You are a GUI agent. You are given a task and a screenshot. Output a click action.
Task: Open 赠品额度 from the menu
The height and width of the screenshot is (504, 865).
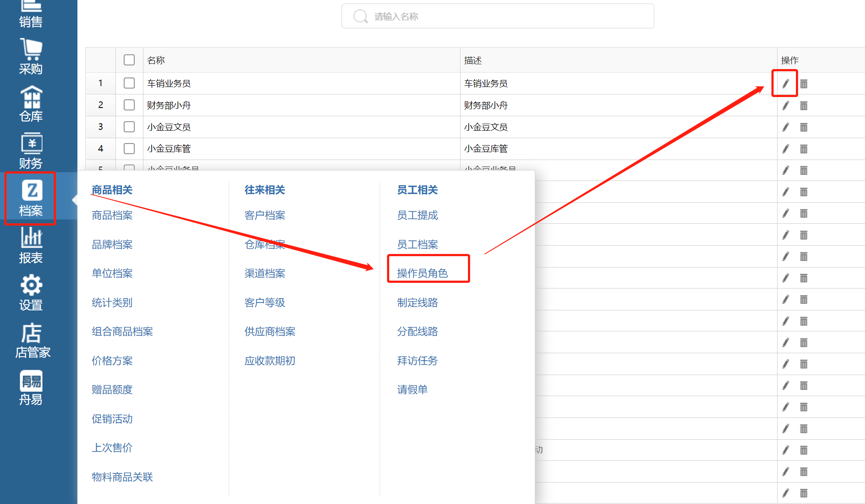coord(112,389)
